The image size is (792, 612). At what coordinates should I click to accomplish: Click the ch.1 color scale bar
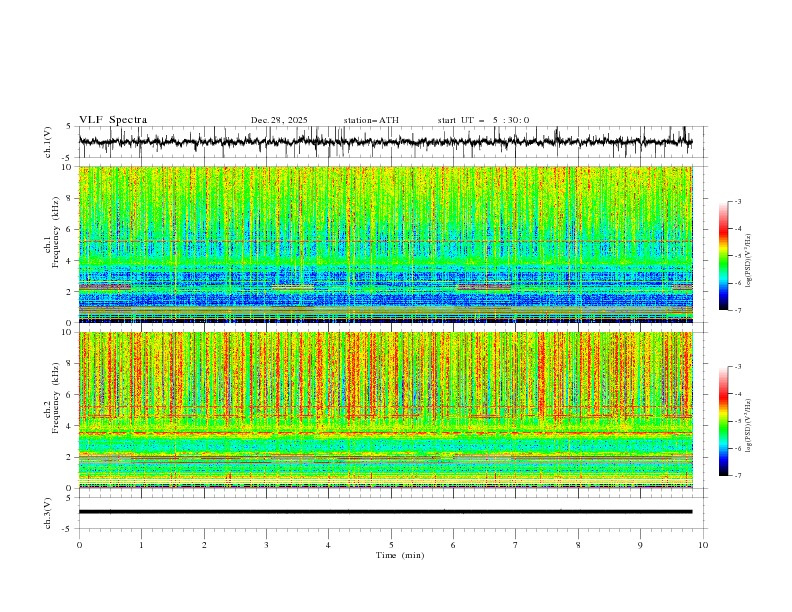[724, 255]
